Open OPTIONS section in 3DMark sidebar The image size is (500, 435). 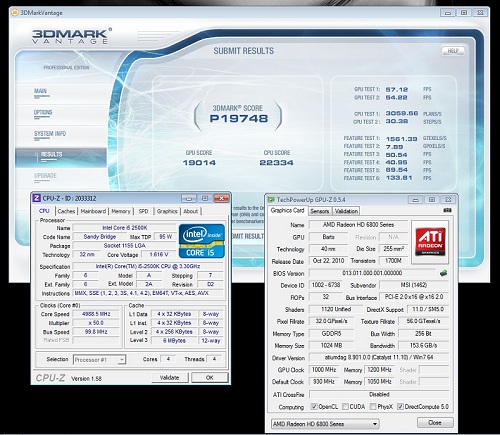(43, 112)
